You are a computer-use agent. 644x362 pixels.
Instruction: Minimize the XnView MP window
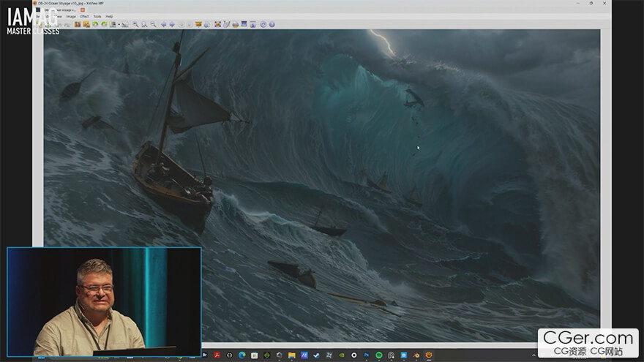click(x=578, y=3)
